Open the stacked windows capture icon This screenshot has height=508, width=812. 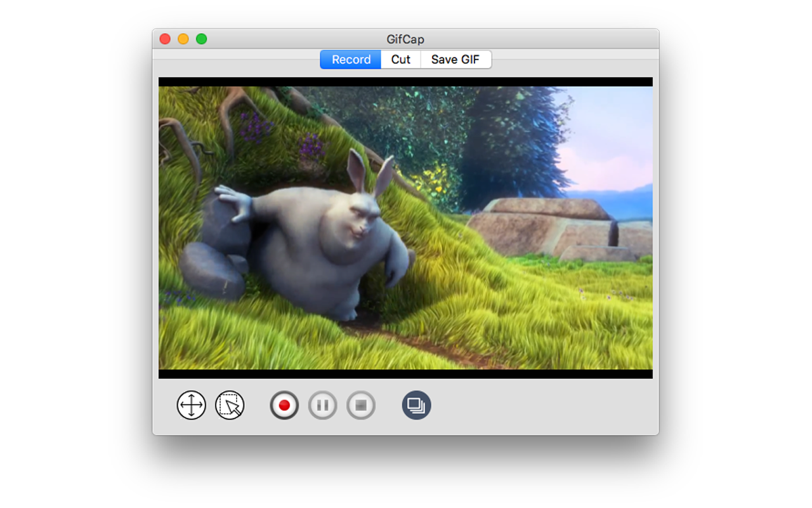point(417,405)
